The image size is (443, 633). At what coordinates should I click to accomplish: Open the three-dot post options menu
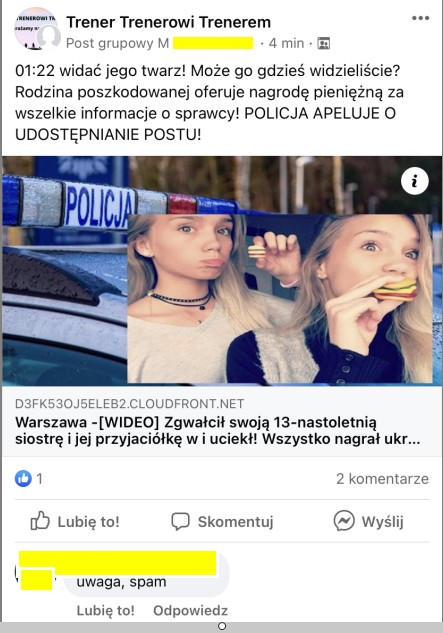click(420, 18)
